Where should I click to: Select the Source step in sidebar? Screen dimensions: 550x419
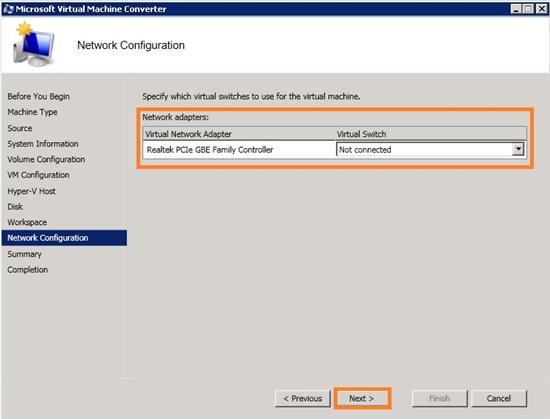(x=20, y=128)
